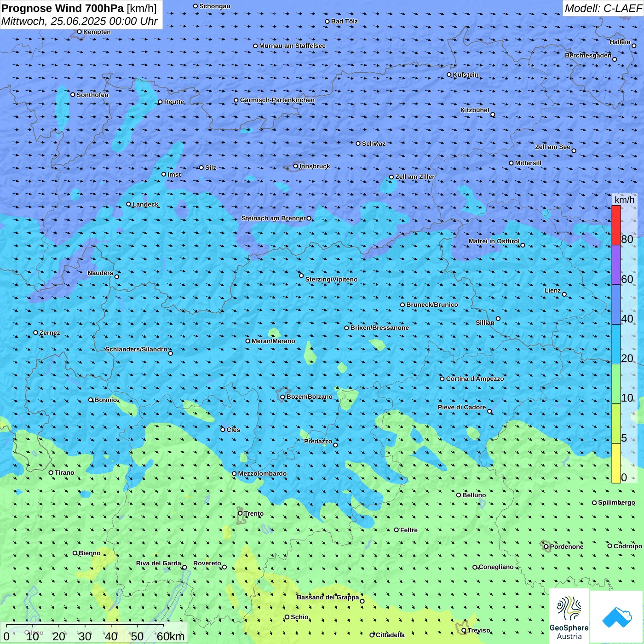The height and width of the screenshot is (644, 644).
Task: Click the Kufstein city label
Action: [x=466, y=75]
